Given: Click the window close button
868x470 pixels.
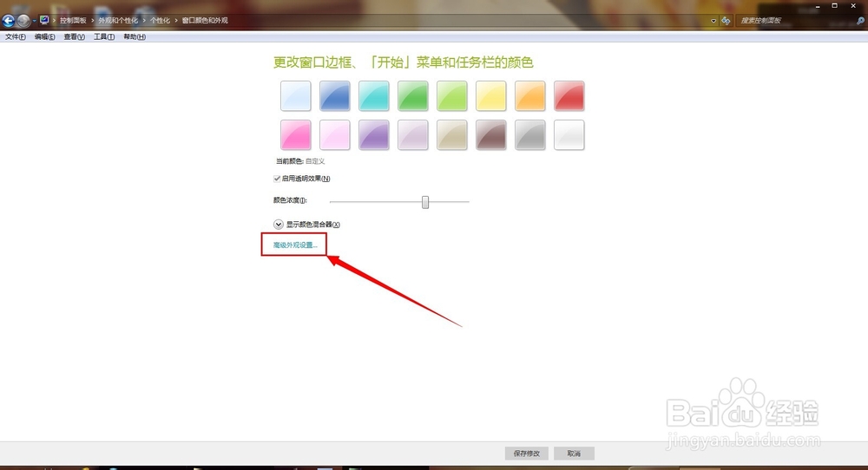Looking at the screenshot, I should pyautogui.click(x=853, y=5).
